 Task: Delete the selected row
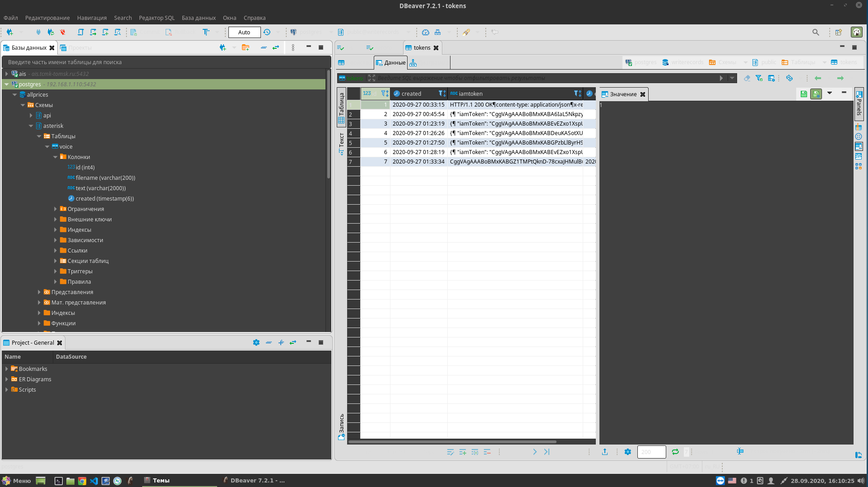pyautogui.click(x=487, y=452)
